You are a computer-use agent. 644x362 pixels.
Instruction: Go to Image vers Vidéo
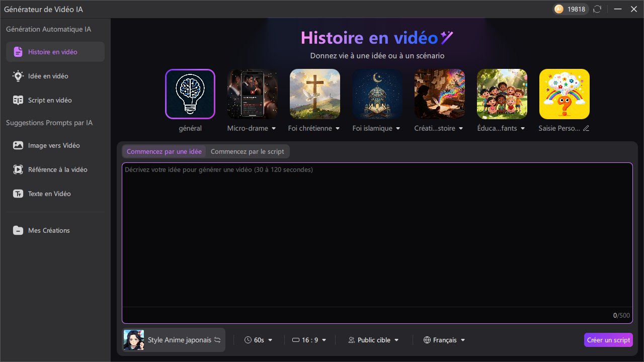(55, 145)
